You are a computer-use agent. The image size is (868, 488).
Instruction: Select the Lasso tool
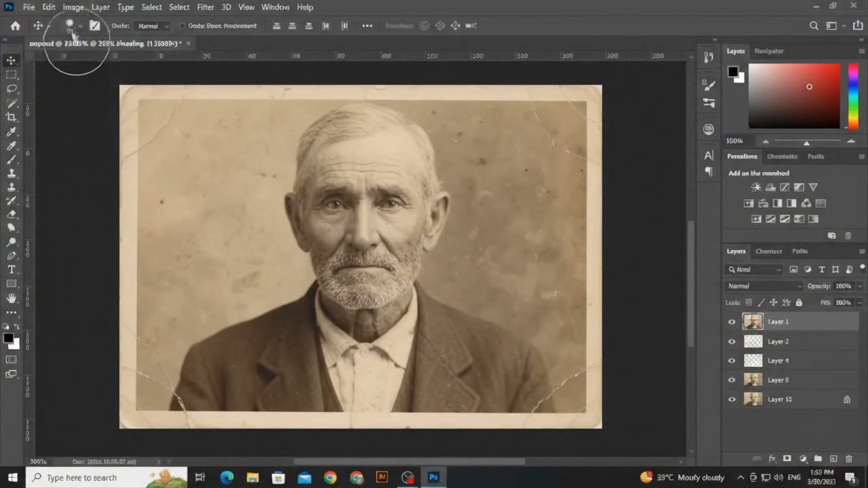pyautogui.click(x=12, y=89)
